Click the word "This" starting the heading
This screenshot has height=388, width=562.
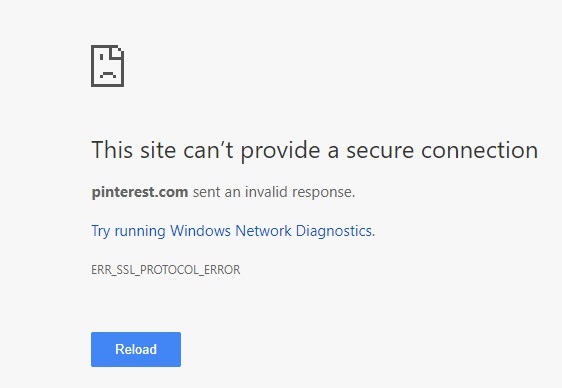click(x=112, y=150)
